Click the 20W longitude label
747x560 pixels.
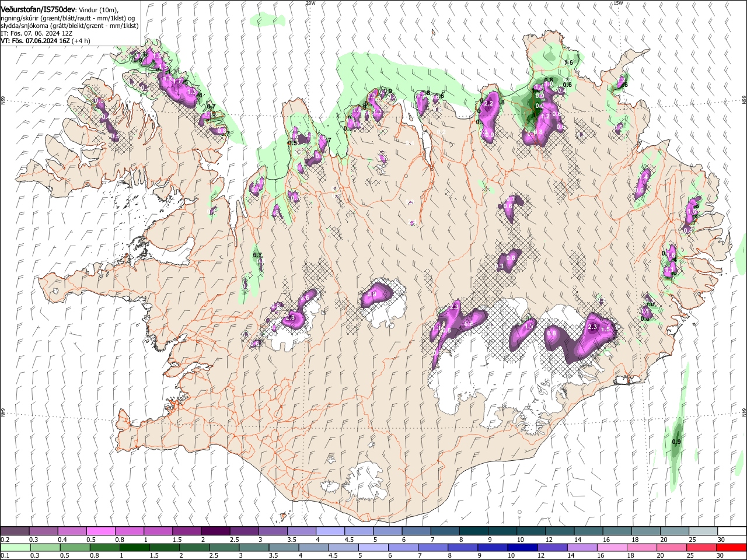pyautogui.click(x=310, y=3)
